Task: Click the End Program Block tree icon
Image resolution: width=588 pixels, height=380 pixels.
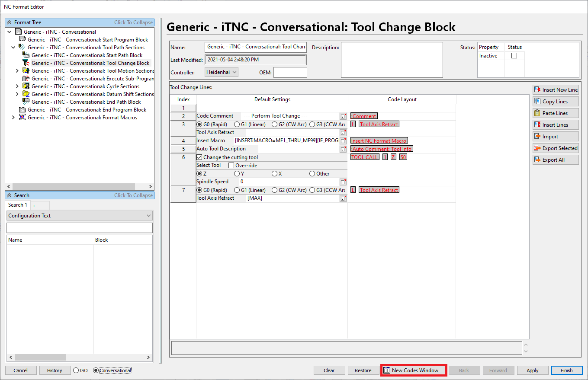Action: [x=22, y=109]
